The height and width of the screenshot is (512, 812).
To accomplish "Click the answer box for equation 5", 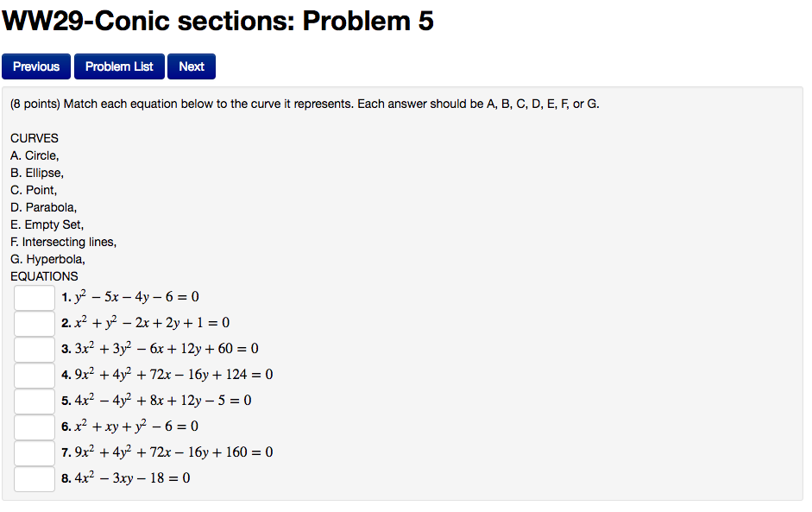I will click(x=34, y=401).
